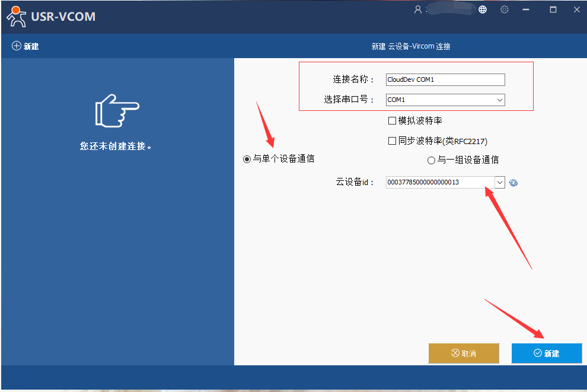Click the 取消 cancel button
The height and width of the screenshot is (392, 587).
(464, 353)
